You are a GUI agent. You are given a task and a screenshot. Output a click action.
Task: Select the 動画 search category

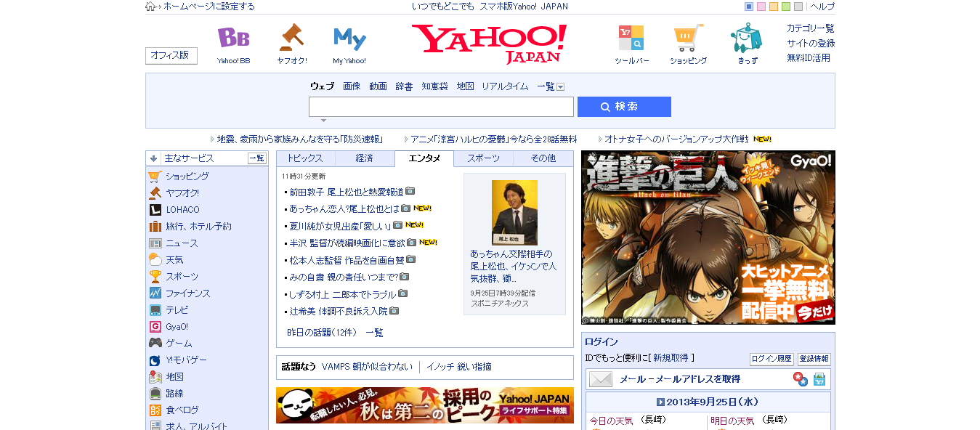point(378,86)
